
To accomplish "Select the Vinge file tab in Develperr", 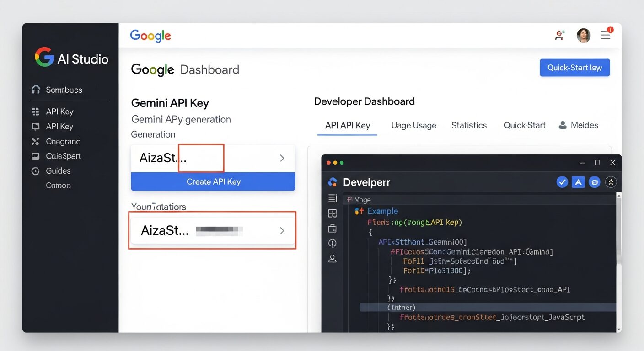I will pyautogui.click(x=359, y=200).
